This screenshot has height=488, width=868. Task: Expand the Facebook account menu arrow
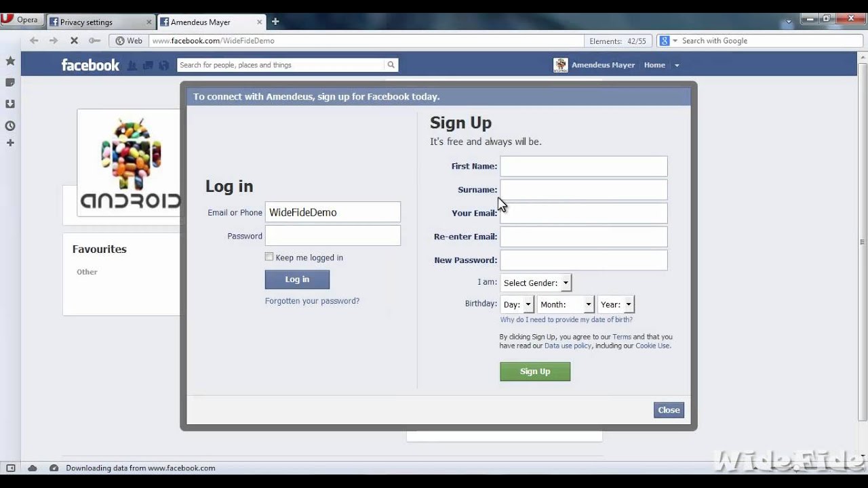pos(677,66)
